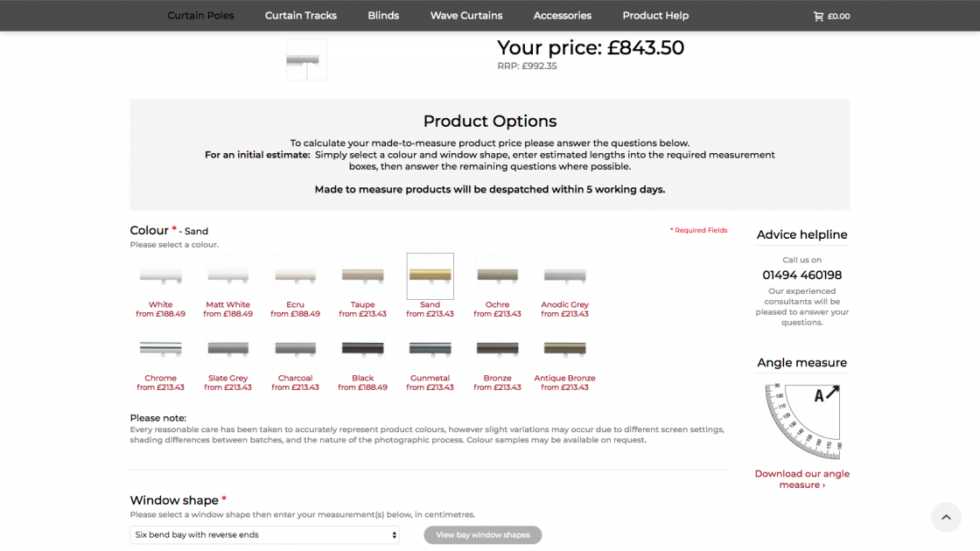Click the product thumbnail image
This screenshot has width=980, height=551.
point(306,59)
